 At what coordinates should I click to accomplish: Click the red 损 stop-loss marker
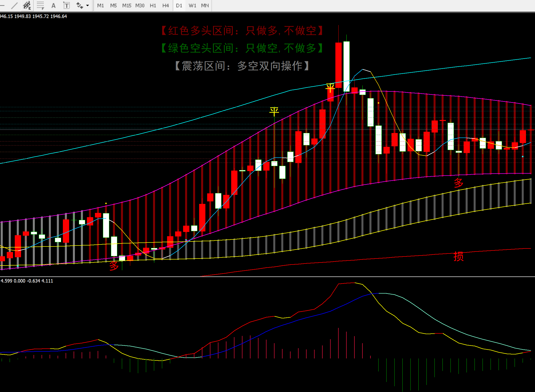click(x=458, y=256)
